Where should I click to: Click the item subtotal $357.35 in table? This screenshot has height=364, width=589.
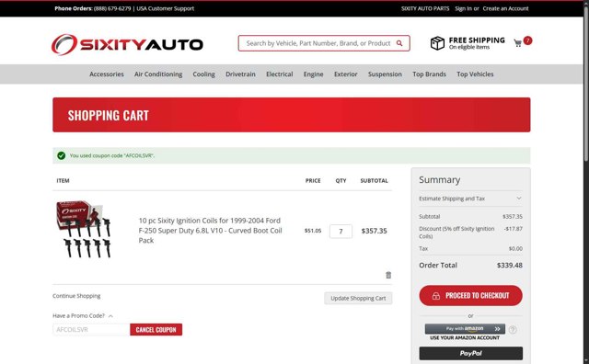tap(375, 231)
